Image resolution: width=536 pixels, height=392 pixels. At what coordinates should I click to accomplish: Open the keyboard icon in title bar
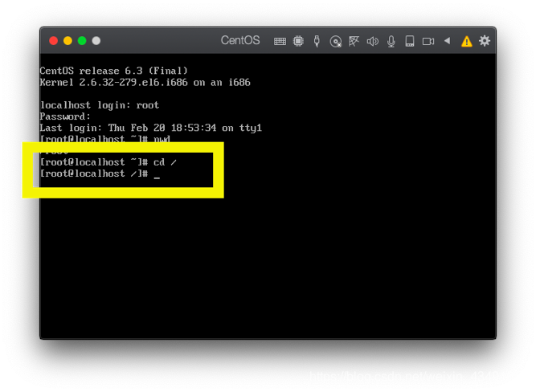[x=280, y=41]
